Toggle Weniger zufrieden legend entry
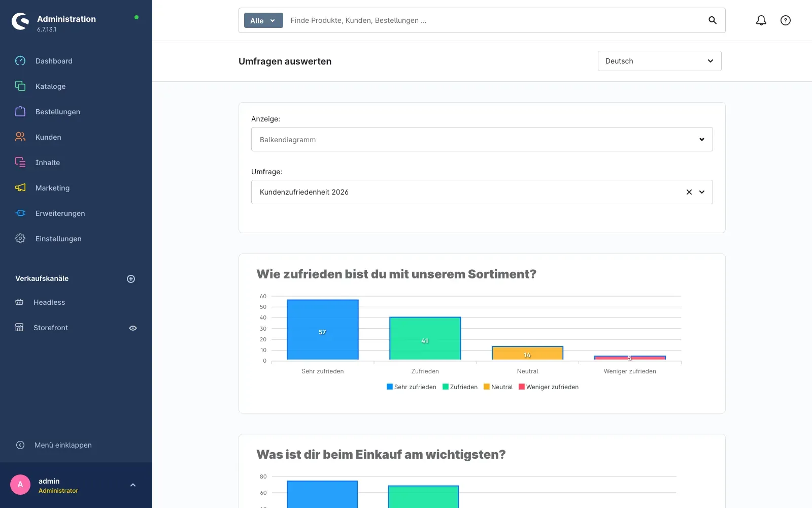Screen dimensions: 812x508 click(x=549, y=387)
